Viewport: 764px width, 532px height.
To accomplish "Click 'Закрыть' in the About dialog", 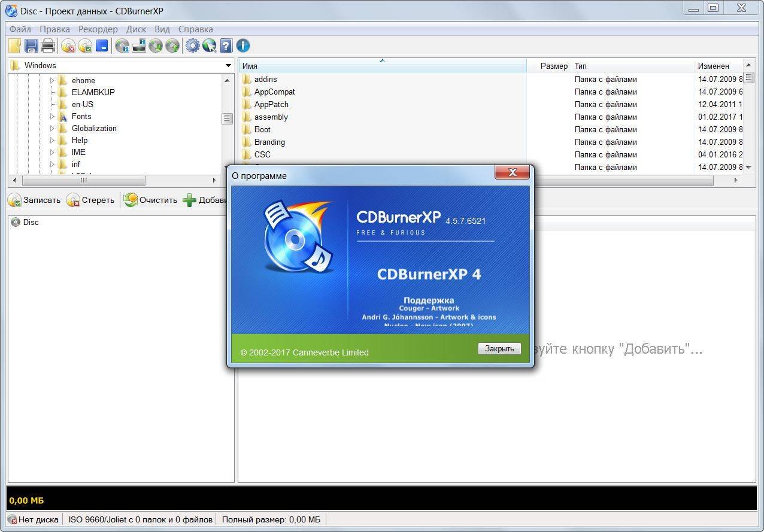I will [x=499, y=348].
